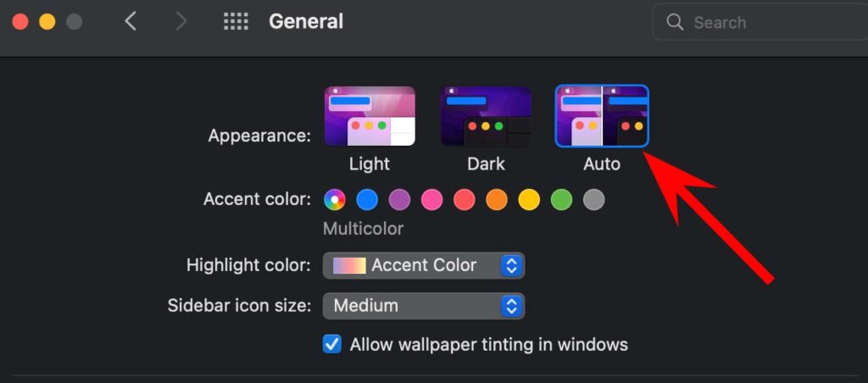Pick the purple accent color
Viewport: 868px width, 383px height.
(399, 200)
